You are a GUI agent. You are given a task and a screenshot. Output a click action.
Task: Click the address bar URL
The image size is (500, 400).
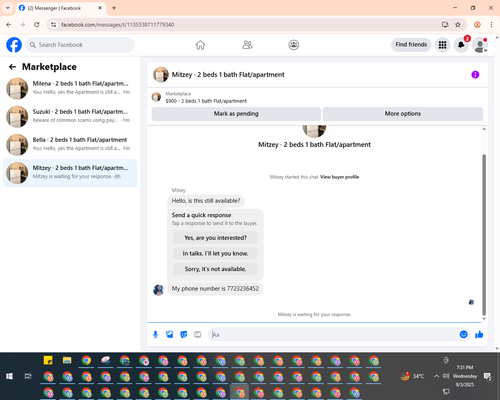coord(117,25)
